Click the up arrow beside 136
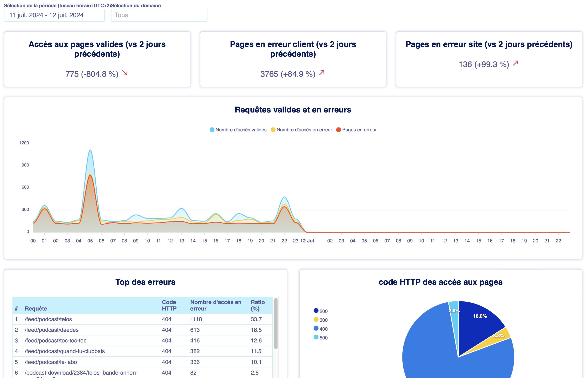This screenshot has width=588, height=378. coord(515,63)
